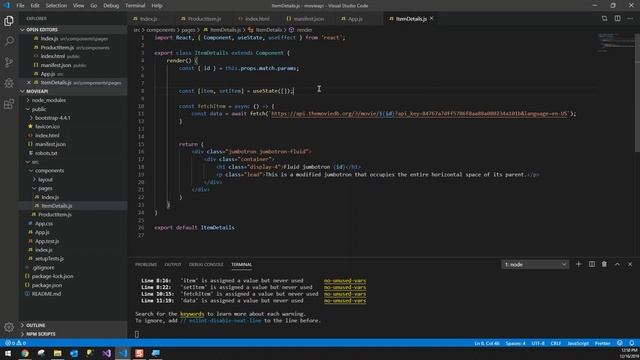Kill the terminal with trash icon
The height and width of the screenshot is (360, 640).
click(604, 264)
